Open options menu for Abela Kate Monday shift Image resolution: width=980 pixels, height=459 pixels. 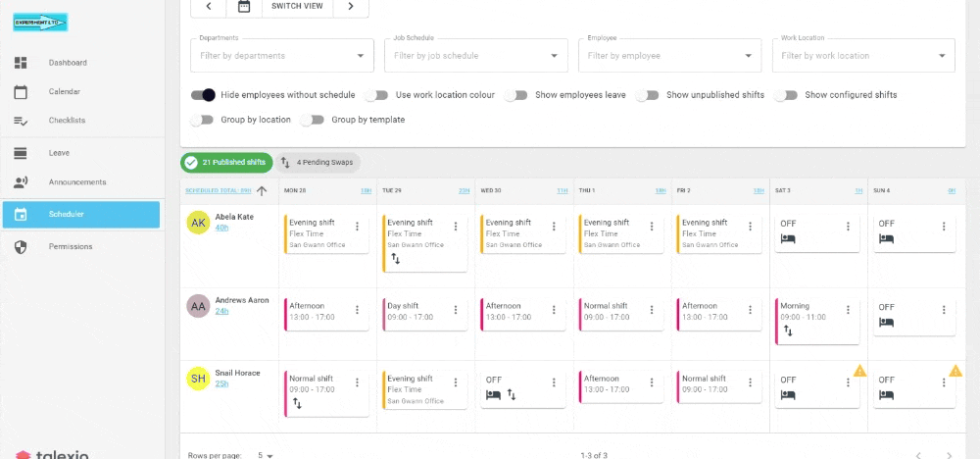[358, 227]
